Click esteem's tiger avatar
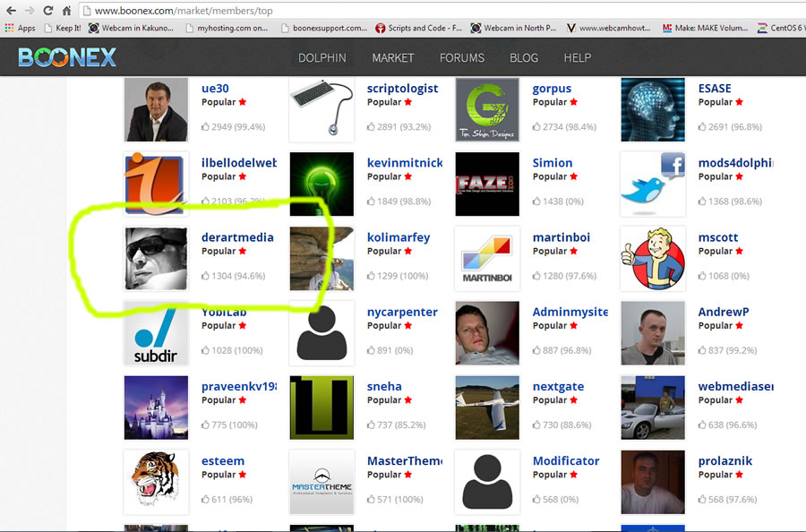The height and width of the screenshot is (532, 806). [156, 482]
